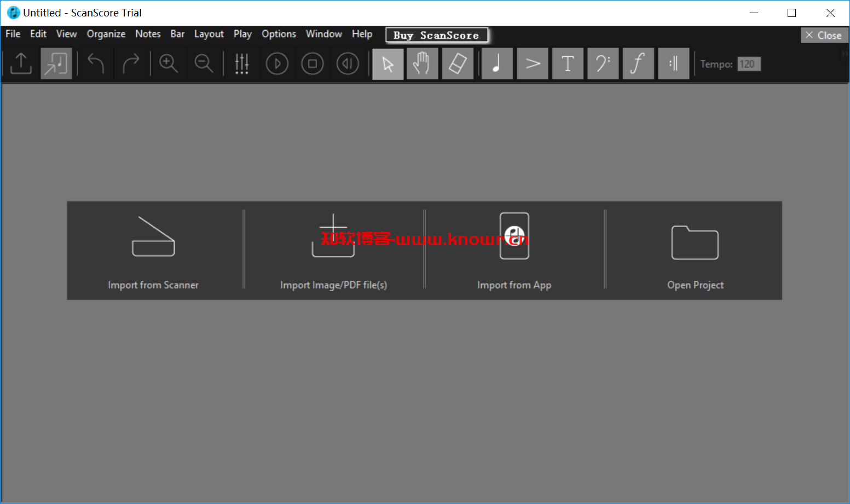Click the Import Image/PDF file(s) label
The width and height of the screenshot is (850, 504).
click(333, 285)
